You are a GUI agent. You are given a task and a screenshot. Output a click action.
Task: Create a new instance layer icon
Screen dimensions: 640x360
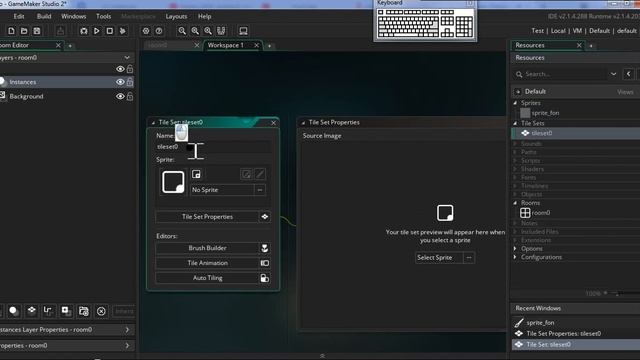[13, 311]
